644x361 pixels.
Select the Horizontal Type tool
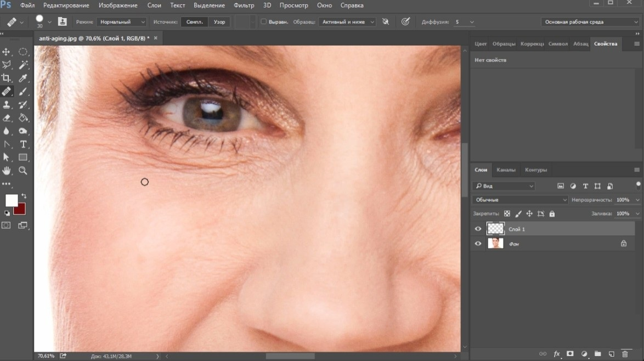(x=23, y=144)
